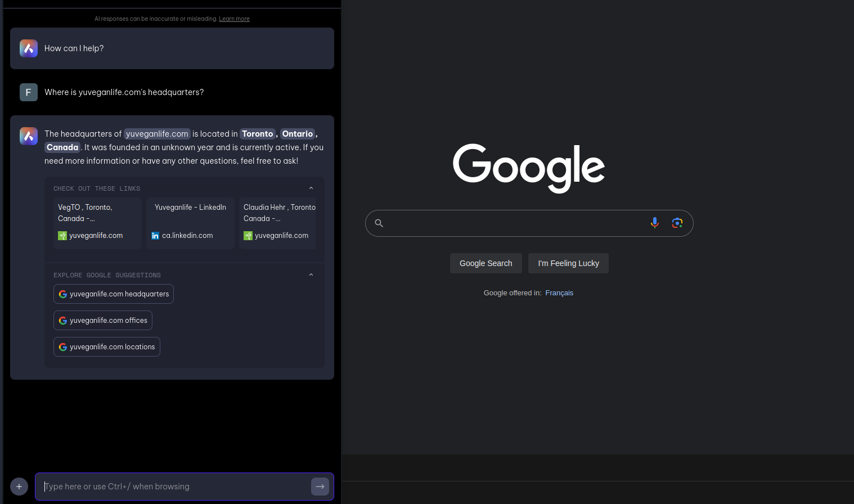This screenshot has height=504, width=854.
Task: Click the Google voice search microphone
Action: pos(655,223)
